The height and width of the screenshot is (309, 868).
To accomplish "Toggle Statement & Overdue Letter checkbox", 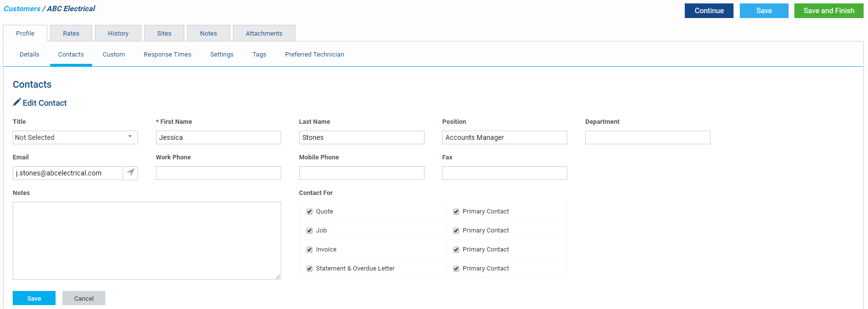I will (x=309, y=269).
